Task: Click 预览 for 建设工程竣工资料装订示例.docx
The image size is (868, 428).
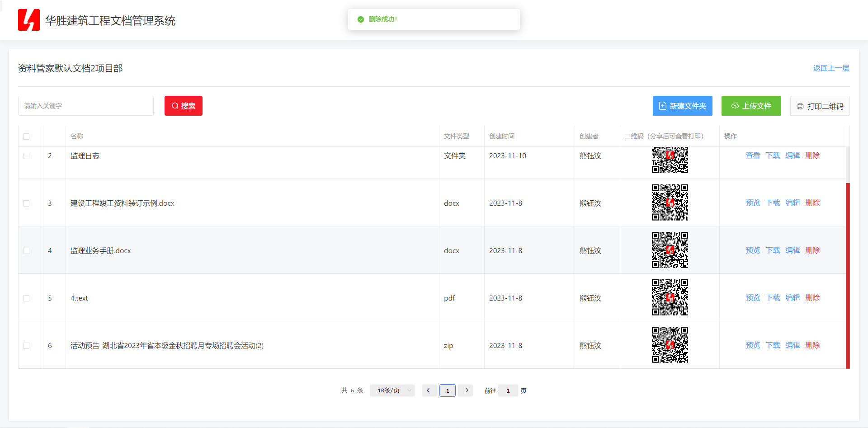Action: [x=753, y=203]
